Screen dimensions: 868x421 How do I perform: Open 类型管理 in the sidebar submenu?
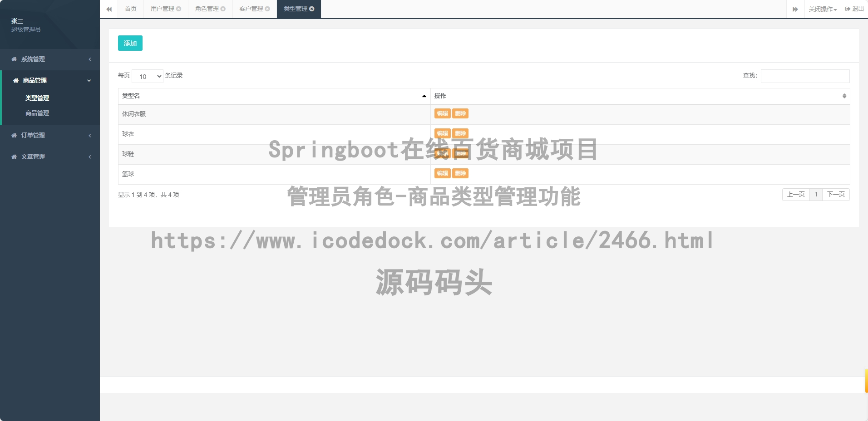coord(37,98)
